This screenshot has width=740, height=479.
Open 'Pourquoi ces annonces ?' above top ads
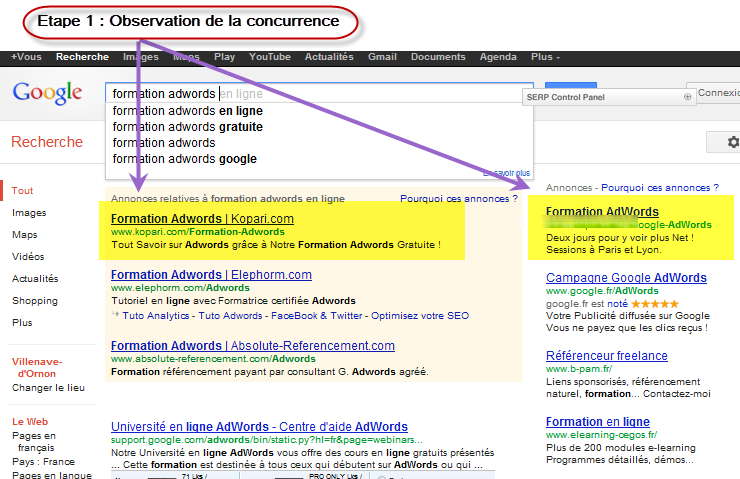coord(459,199)
